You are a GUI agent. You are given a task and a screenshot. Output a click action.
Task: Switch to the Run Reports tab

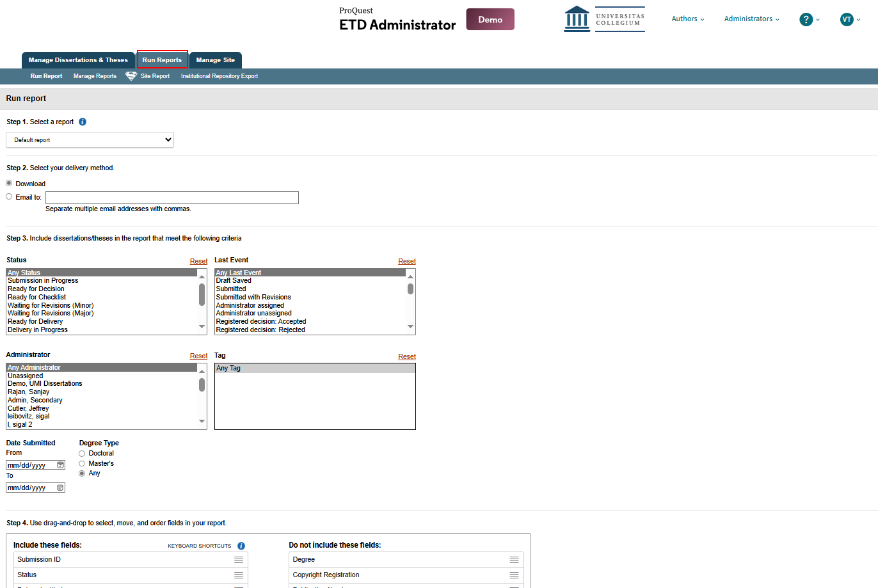(x=162, y=60)
